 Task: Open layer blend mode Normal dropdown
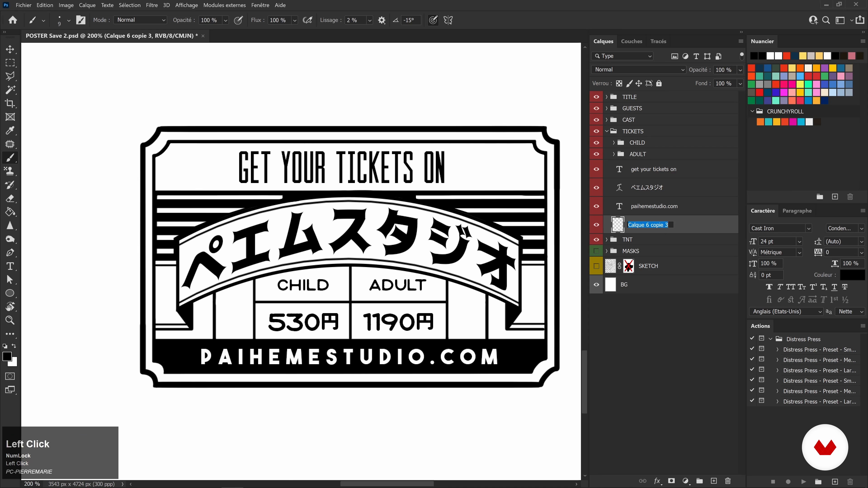pyautogui.click(x=639, y=70)
